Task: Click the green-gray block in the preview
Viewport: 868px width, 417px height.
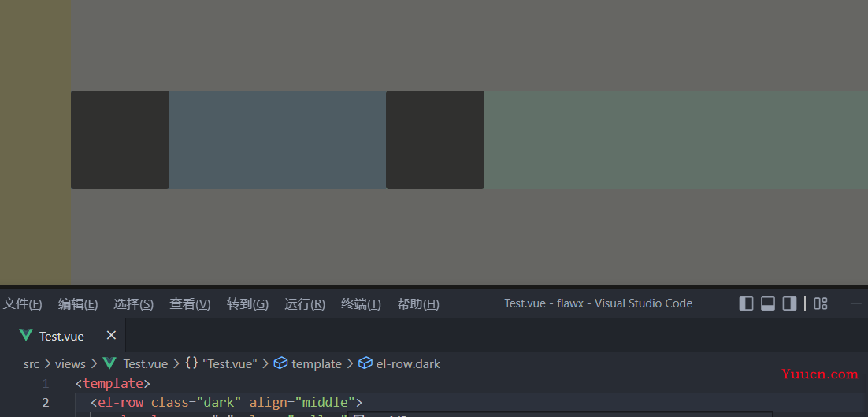Action: point(676,140)
